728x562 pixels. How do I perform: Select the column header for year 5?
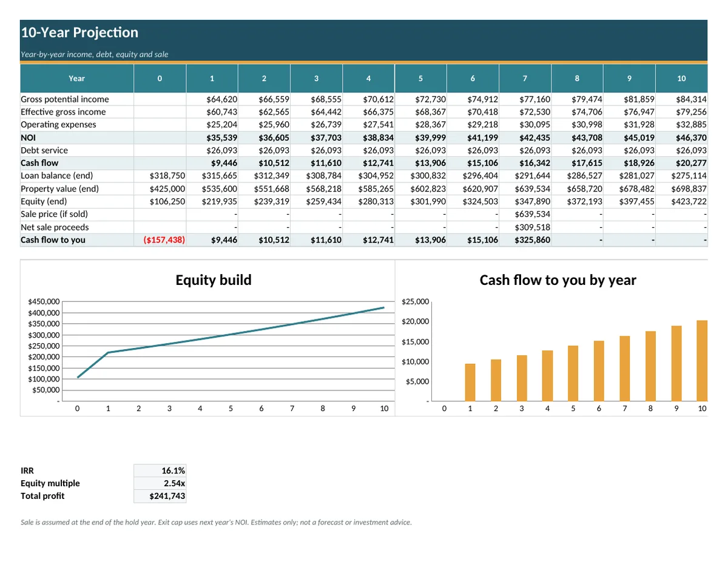pyautogui.click(x=420, y=78)
